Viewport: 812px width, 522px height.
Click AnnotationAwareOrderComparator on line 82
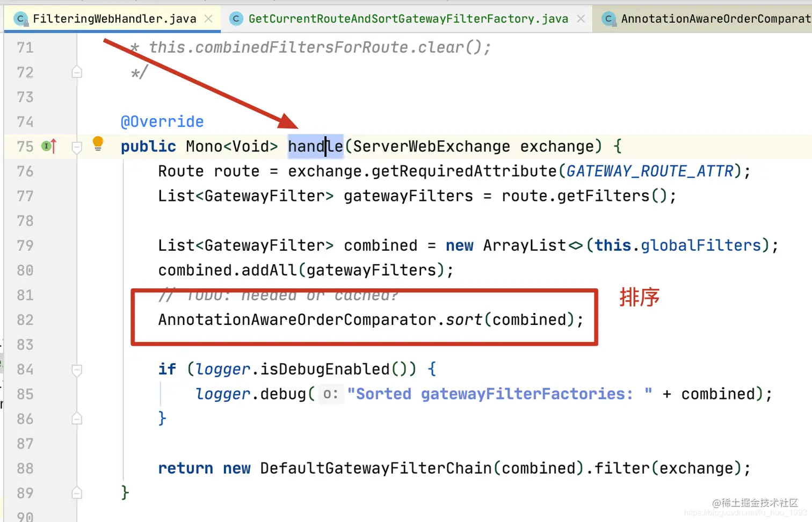(x=297, y=320)
